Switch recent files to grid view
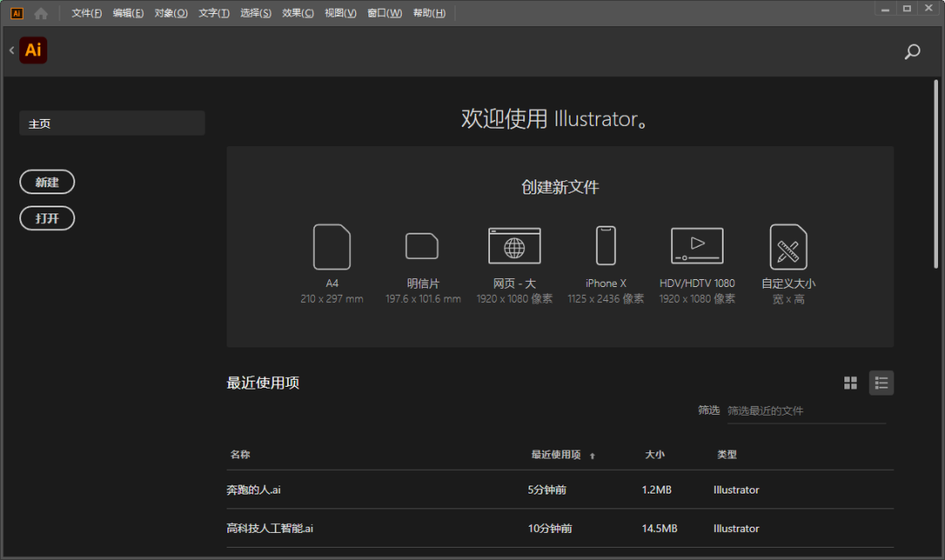Image resolution: width=945 pixels, height=560 pixels. point(850,382)
